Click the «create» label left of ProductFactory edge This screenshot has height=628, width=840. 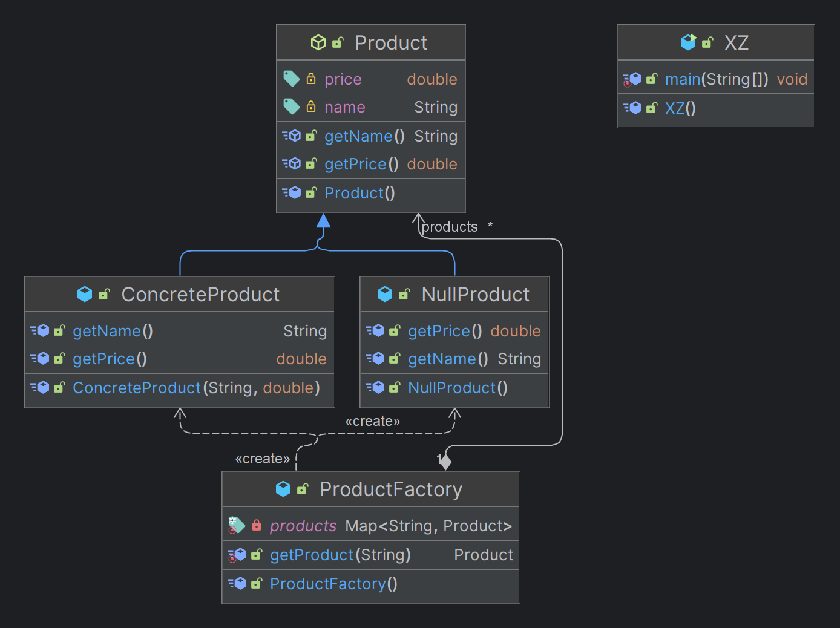263,459
